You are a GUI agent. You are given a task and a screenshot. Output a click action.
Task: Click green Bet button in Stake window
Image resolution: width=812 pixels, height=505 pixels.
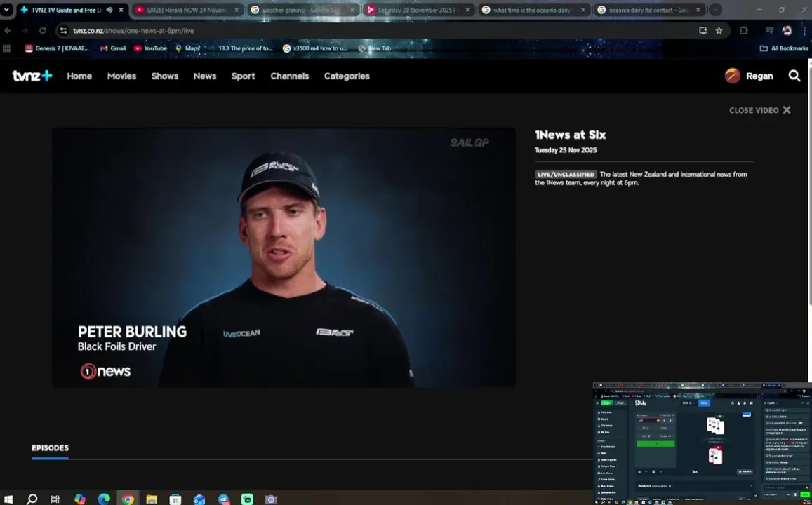pyautogui.click(x=655, y=444)
